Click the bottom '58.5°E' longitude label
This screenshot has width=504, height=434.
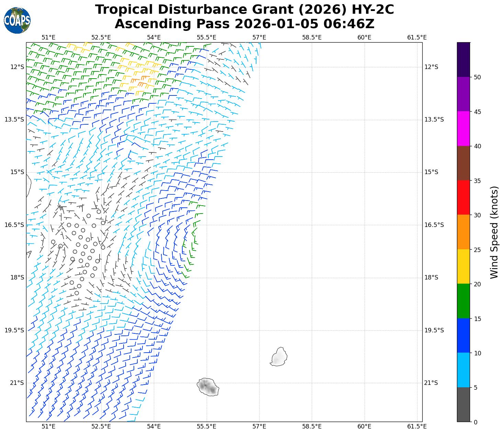point(312,426)
